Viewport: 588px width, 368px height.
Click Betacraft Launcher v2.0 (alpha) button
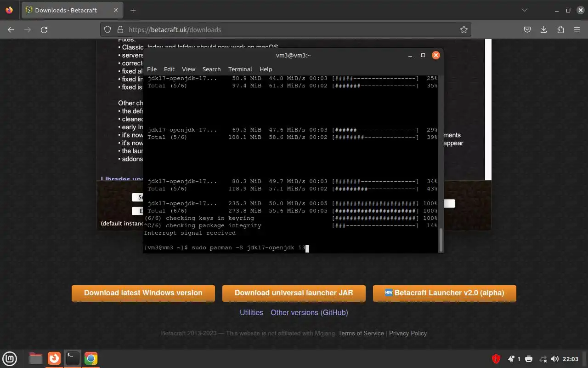(x=445, y=293)
